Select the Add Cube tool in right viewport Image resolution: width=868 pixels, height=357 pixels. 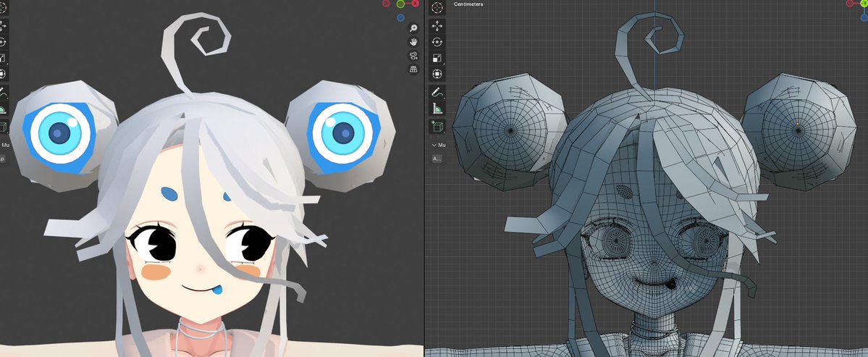pos(437,127)
